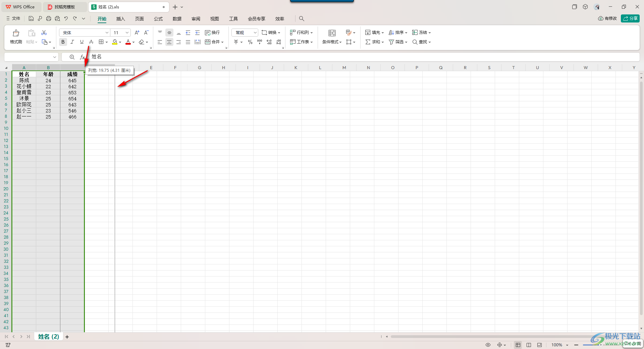Toggle Wrap Text (换行)
Viewport: 644px width, 349px height.
[212, 33]
